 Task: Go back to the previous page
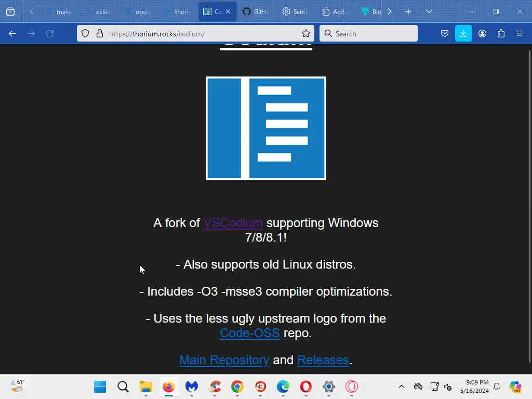click(x=12, y=34)
